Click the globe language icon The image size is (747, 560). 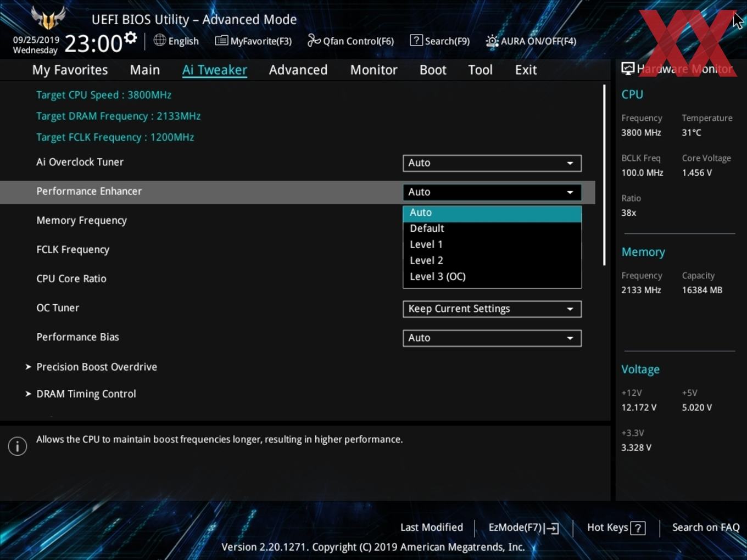(159, 40)
